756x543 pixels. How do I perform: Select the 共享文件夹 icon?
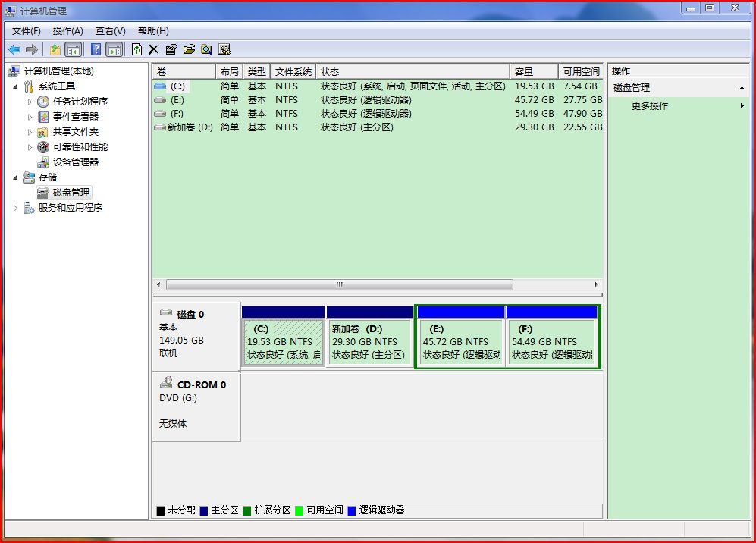(43, 132)
